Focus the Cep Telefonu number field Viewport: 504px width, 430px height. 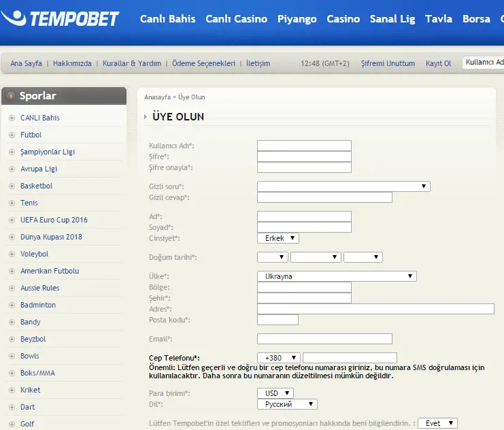click(350, 358)
